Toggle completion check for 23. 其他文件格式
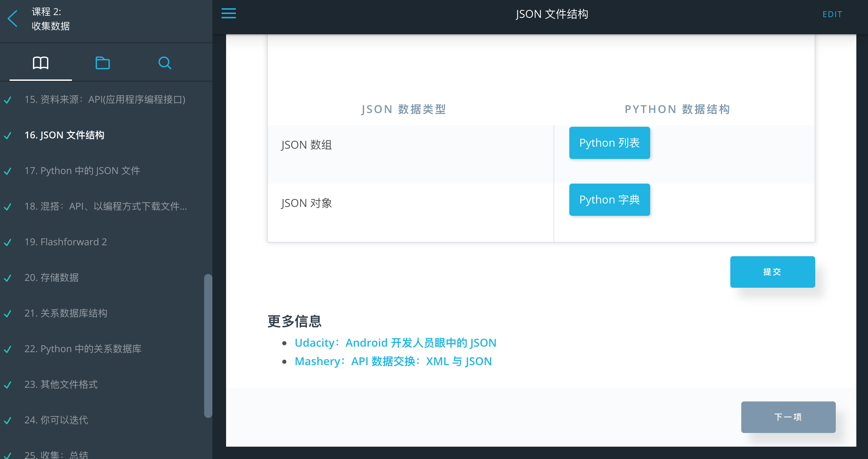 [x=8, y=385]
